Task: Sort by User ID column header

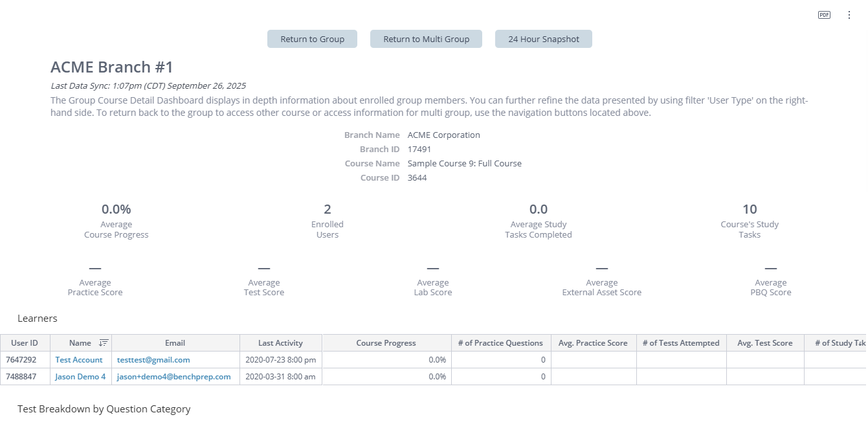Action: click(x=25, y=343)
